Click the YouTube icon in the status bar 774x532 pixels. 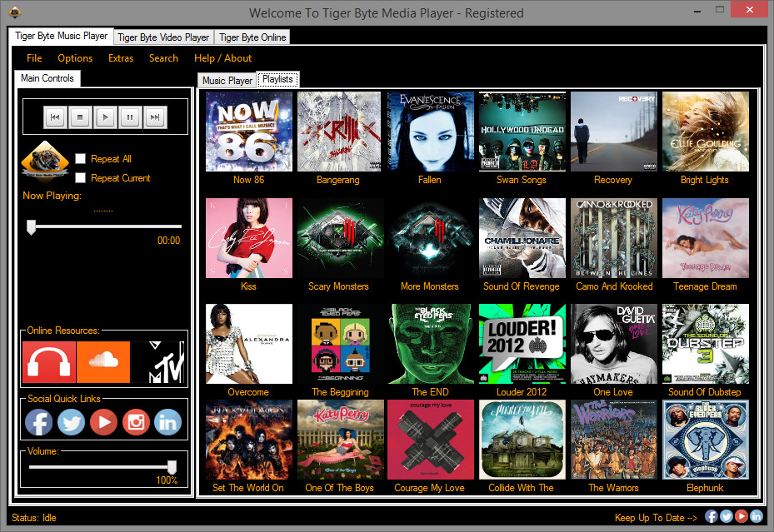(x=741, y=516)
